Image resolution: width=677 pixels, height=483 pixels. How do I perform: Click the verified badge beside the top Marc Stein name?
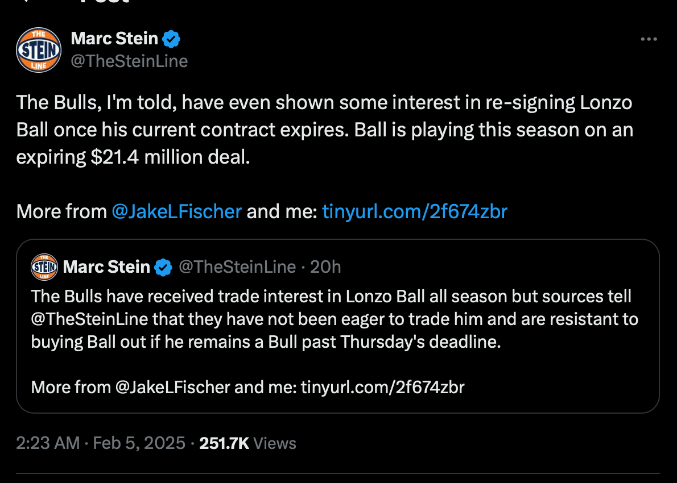(172, 39)
